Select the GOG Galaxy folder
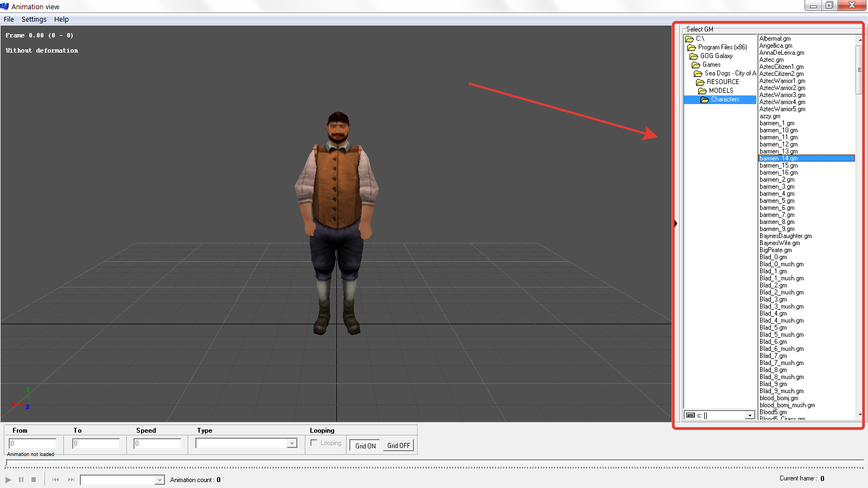Image resolution: width=868 pixels, height=488 pixels. coord(711,56)
